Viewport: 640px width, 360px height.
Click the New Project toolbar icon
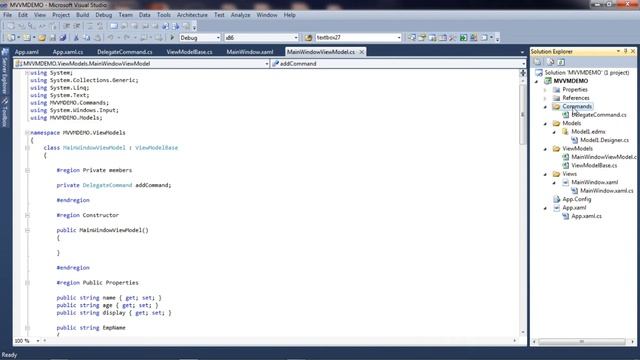point(11,38)
